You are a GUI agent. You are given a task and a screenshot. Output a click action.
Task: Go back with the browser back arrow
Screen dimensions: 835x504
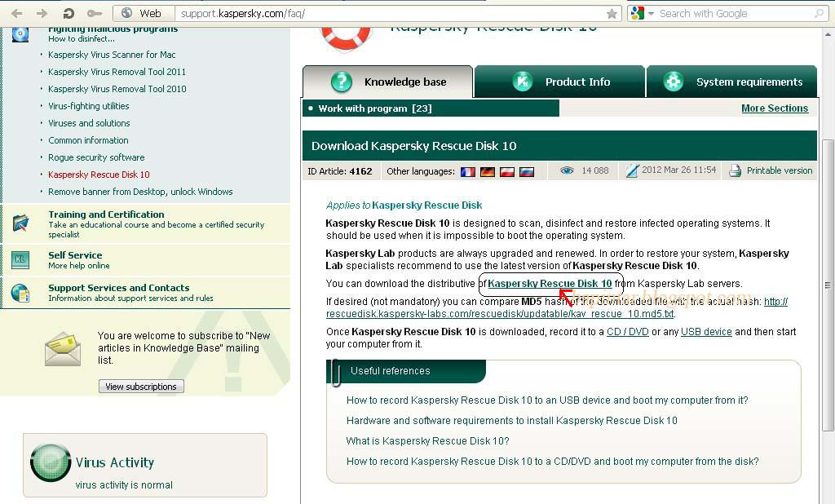pyautogui.click(x=17, y=13)
